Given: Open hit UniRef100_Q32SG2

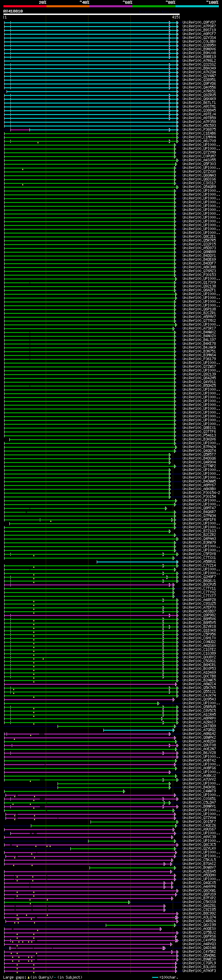Looking at the screenshot, I should pos(199,65).
